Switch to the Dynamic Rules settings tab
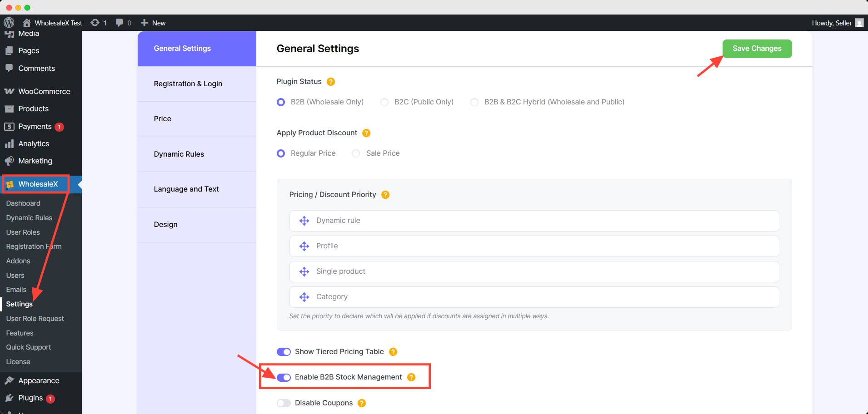 (197, 154)
